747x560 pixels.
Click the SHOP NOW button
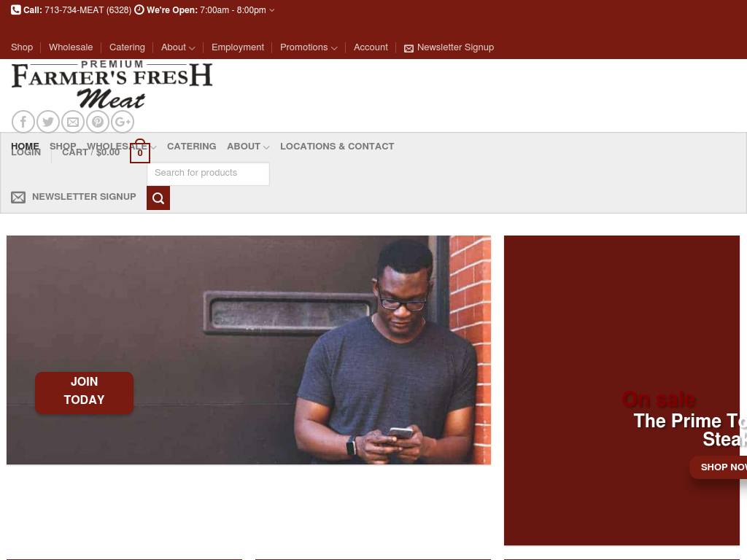coord(719,467)
